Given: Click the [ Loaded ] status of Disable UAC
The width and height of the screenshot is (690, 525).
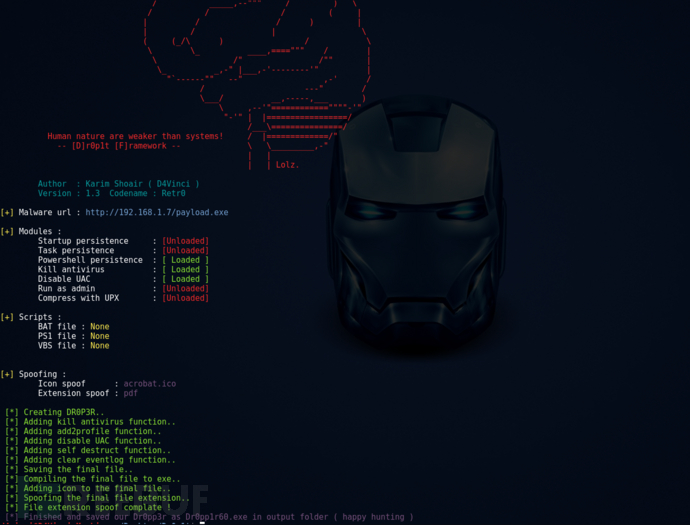Looking at the screenshot, I should pos(185,279).
